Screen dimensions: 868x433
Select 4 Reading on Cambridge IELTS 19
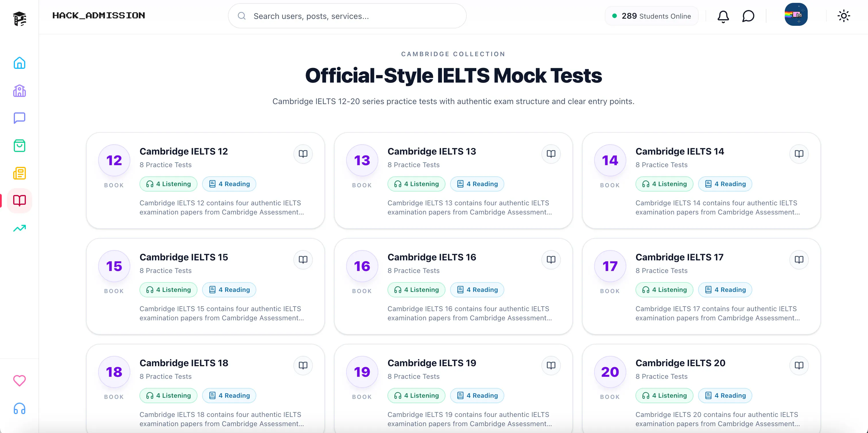click(x=477, y=395)
